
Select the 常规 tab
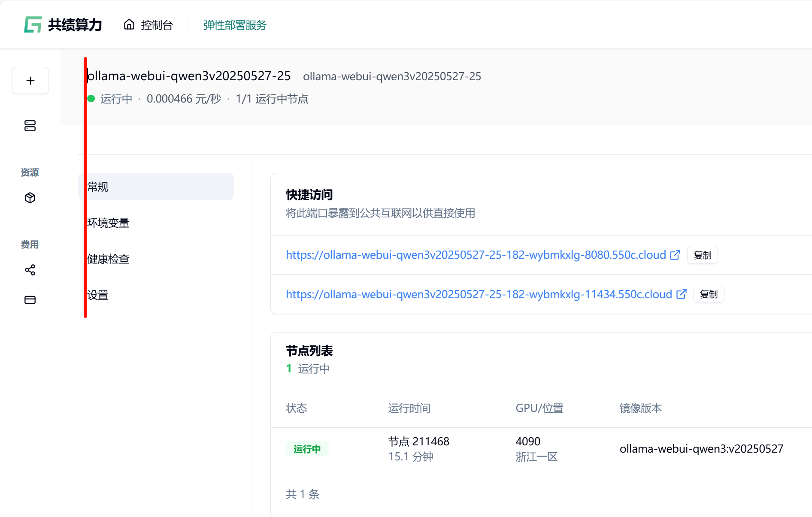156,187
